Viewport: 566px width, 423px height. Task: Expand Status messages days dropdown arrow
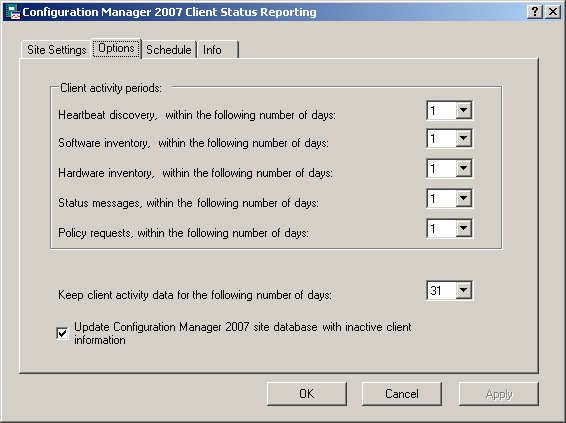pos(463,198)
